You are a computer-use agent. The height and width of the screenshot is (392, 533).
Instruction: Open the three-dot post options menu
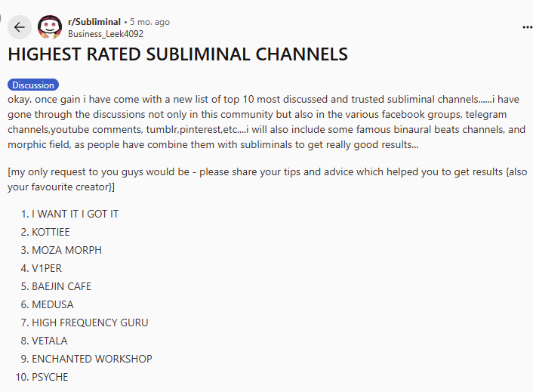tap(527, 27)
